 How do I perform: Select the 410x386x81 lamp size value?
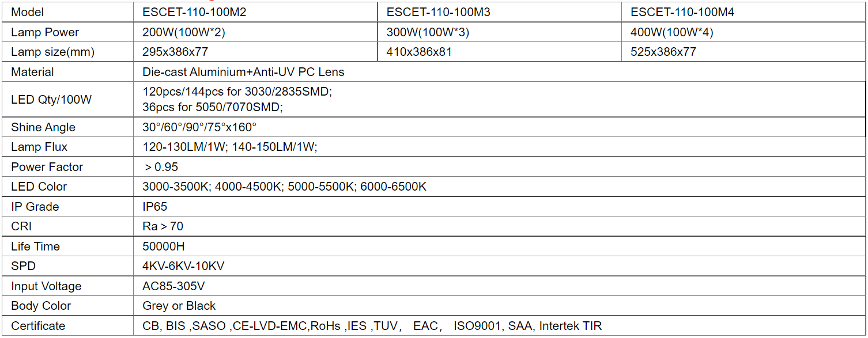(419, 52)
